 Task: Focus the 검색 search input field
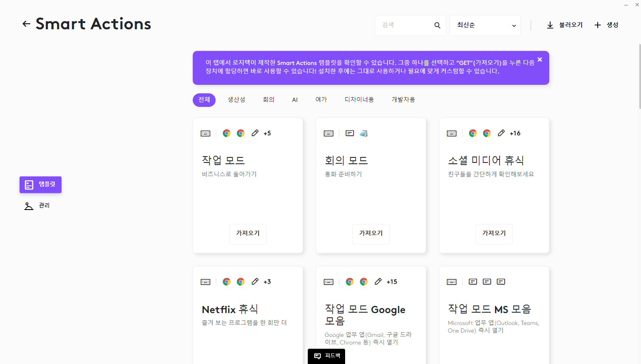pos(405,25)
